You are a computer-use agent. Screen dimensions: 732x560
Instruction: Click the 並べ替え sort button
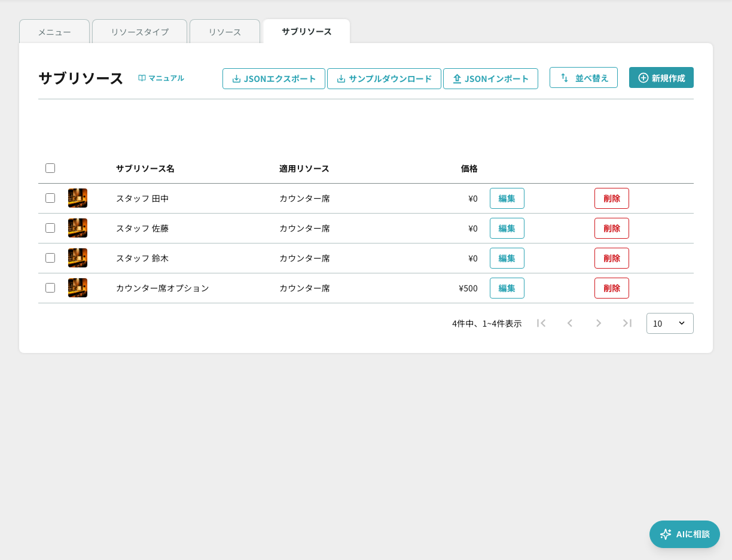click(584, 78)
